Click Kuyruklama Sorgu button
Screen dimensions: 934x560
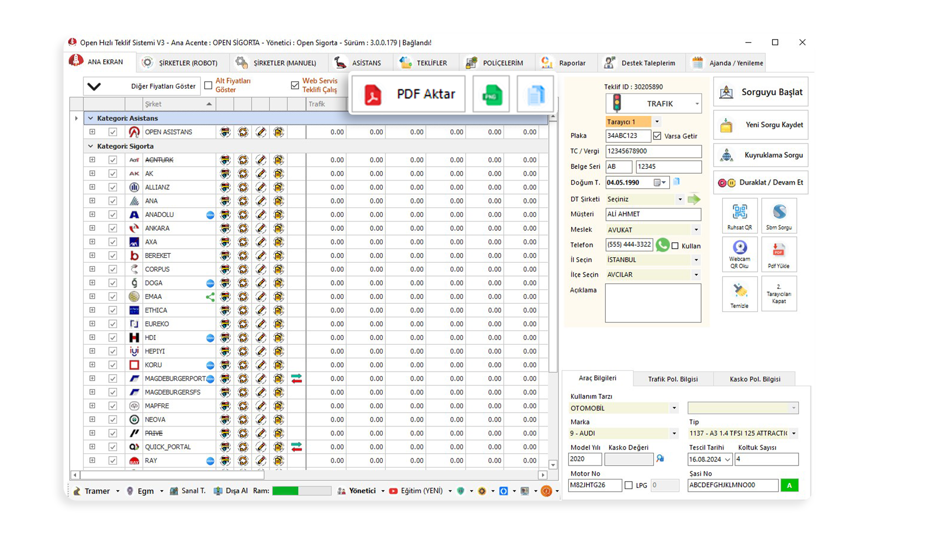tap(761, 155)
